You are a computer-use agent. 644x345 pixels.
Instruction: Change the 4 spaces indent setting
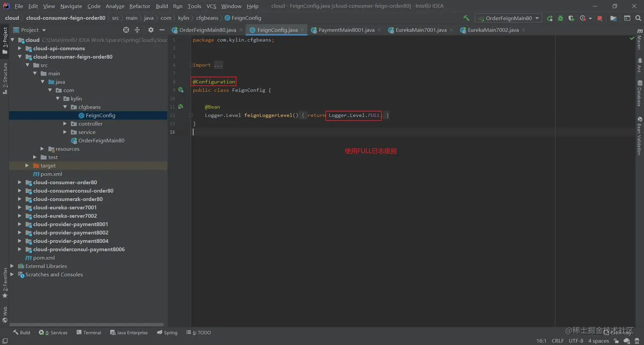tap(598, 341)
